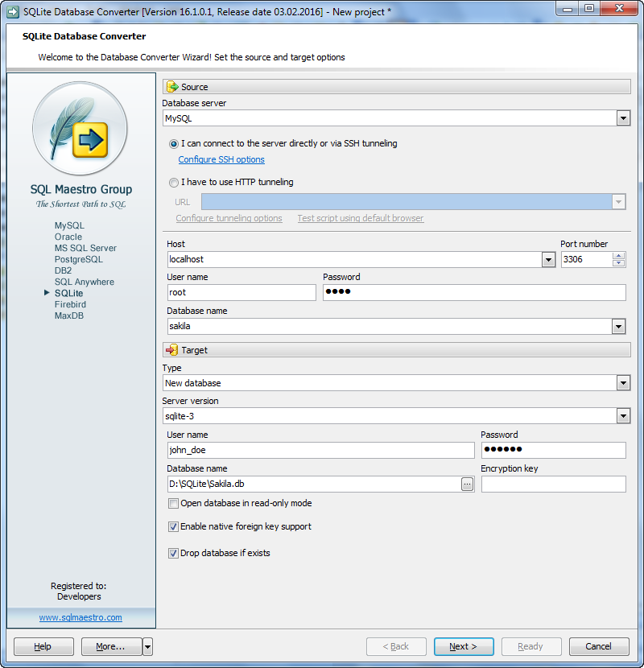This screenshot has width=644, height=668.
Task: Select Firebird in the sidebar list
Action: [x=70, y=304]
